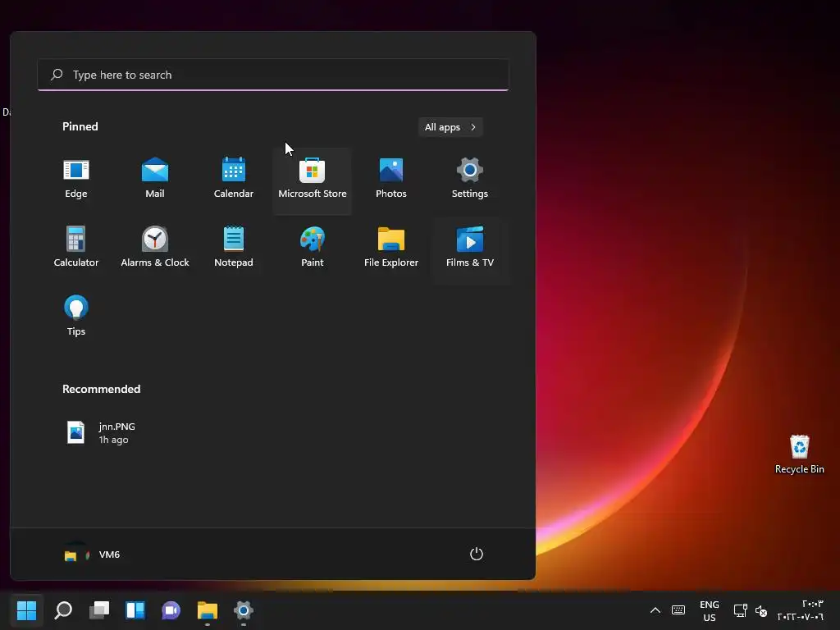Open the power options button

click(x=477, y=554)
